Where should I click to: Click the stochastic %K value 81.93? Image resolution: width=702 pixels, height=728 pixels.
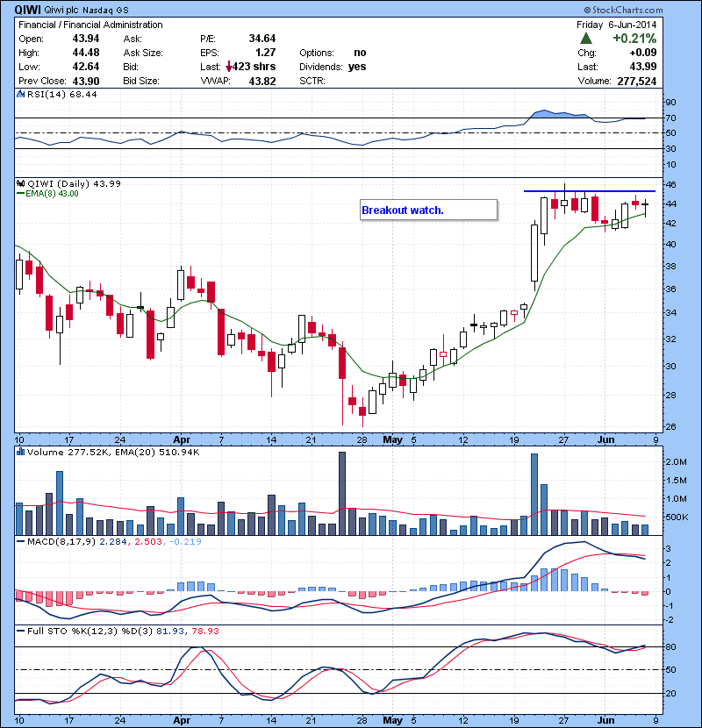click(170, 631)
